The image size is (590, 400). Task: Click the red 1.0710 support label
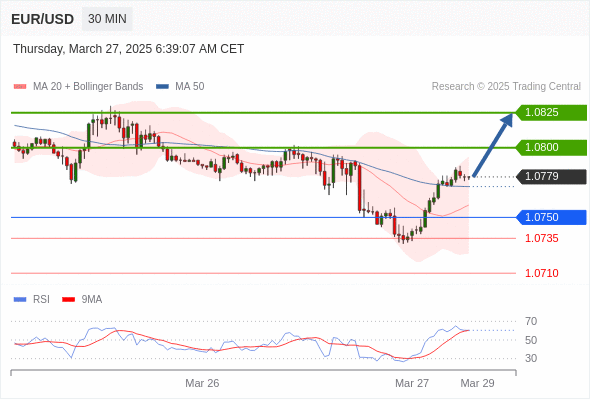point(542,273)
